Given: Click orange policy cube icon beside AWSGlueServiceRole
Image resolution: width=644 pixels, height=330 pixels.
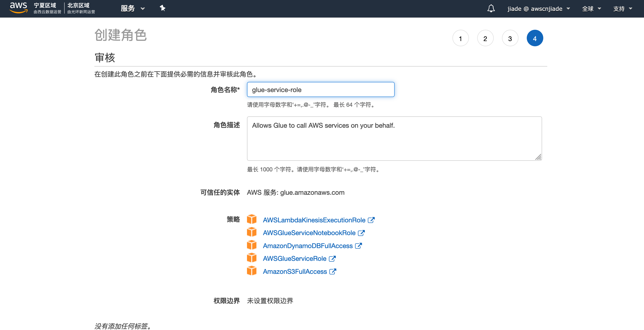Looking at the screenshot, I should point(251,258).
